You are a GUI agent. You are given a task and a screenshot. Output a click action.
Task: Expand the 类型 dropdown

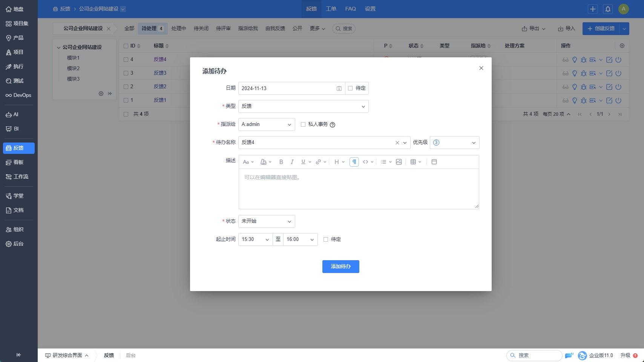point(303,106)
